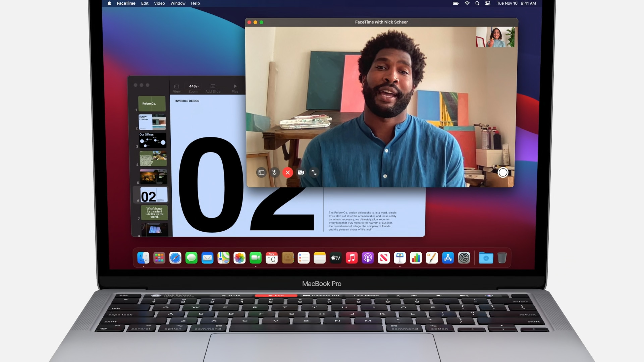Open the Window menu in the menu bar
644x362 pixels.
(177, 3)
